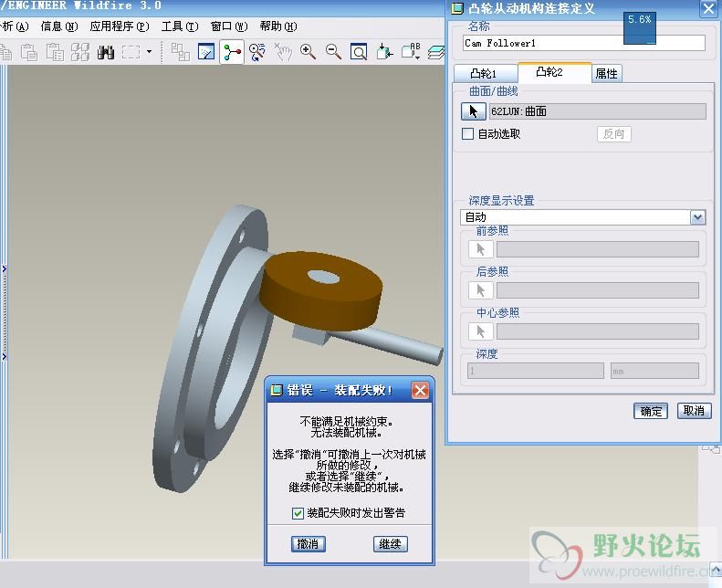Viewport: 722px width, 588px height.
Task: Uncheck 装配失败时发出警告 checkbox
Action: (298, 513)
